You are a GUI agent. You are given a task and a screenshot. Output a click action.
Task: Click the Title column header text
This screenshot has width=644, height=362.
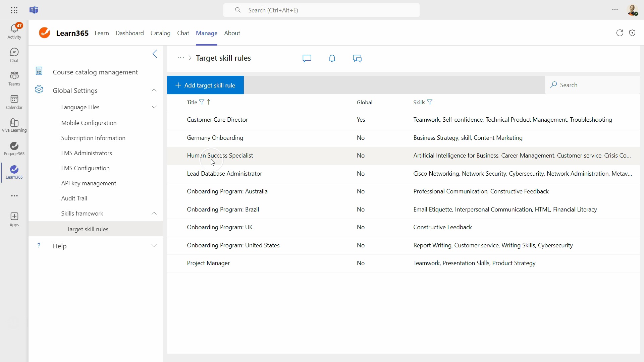[x=192, y=102]
